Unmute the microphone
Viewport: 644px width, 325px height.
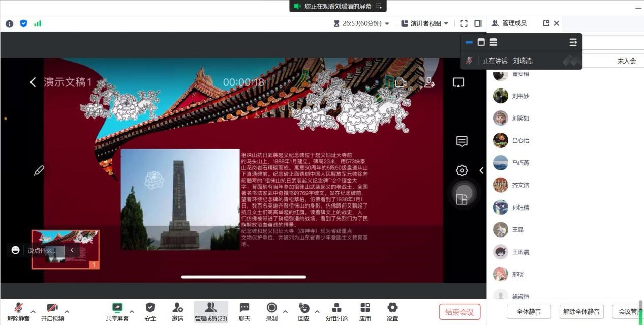pyautogui.click(x=18, y=311)
